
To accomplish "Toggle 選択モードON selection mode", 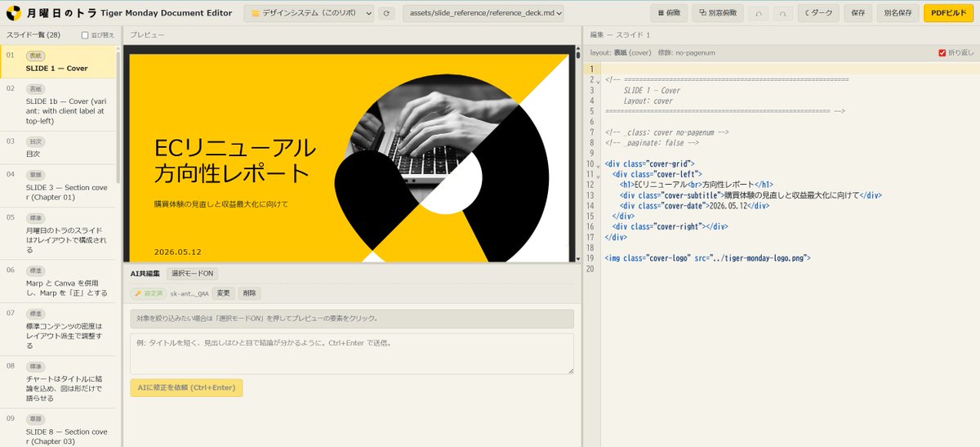I will (193, 274).
